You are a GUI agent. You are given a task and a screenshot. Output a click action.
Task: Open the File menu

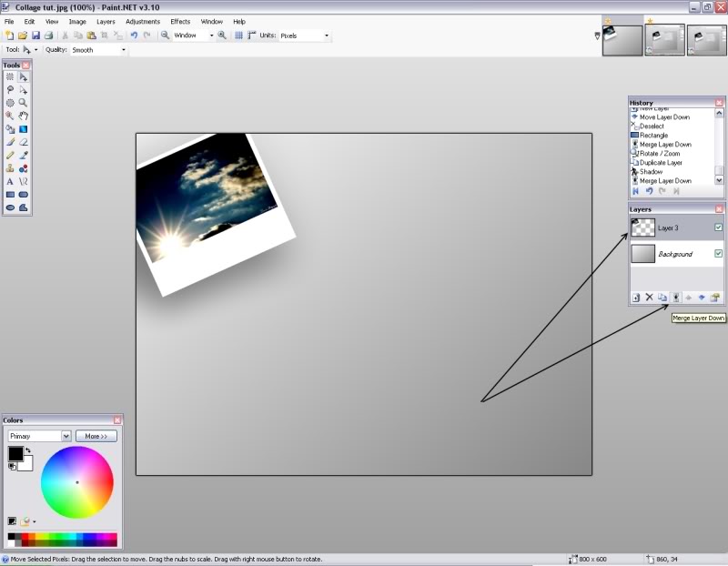9,21
